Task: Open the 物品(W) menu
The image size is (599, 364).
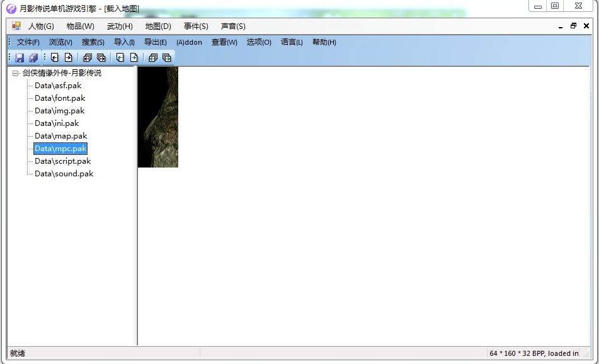Action: point(80,26)
